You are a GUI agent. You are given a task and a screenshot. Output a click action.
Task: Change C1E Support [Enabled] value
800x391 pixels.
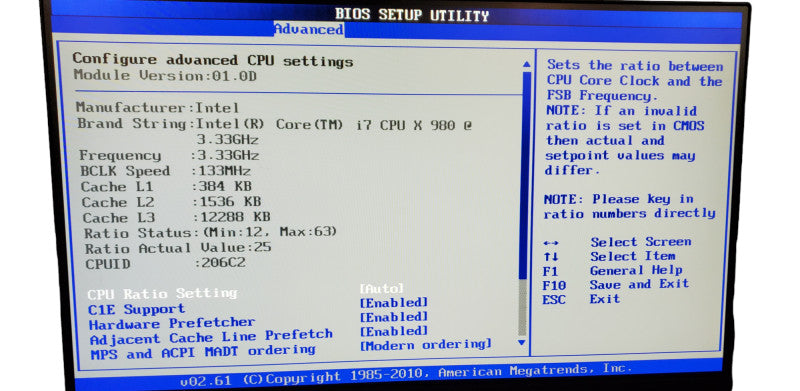(x=393, y=303)
